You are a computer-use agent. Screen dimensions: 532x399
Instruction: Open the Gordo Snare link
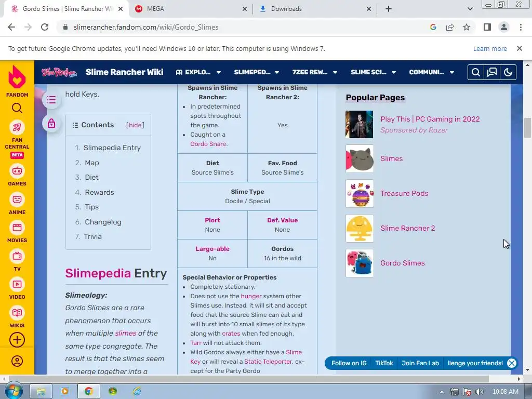(x=208, y=144)
